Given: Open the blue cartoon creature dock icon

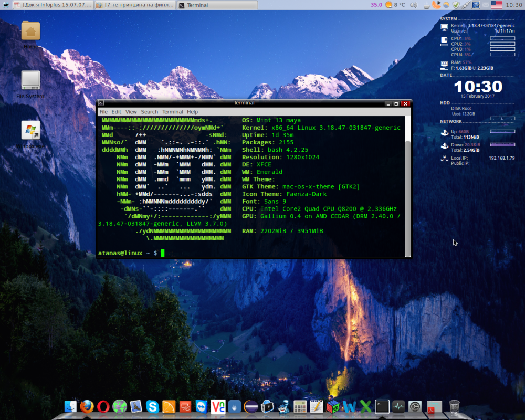Looking at the screenshot, I should pyautogui.click(x=283, y=406).
